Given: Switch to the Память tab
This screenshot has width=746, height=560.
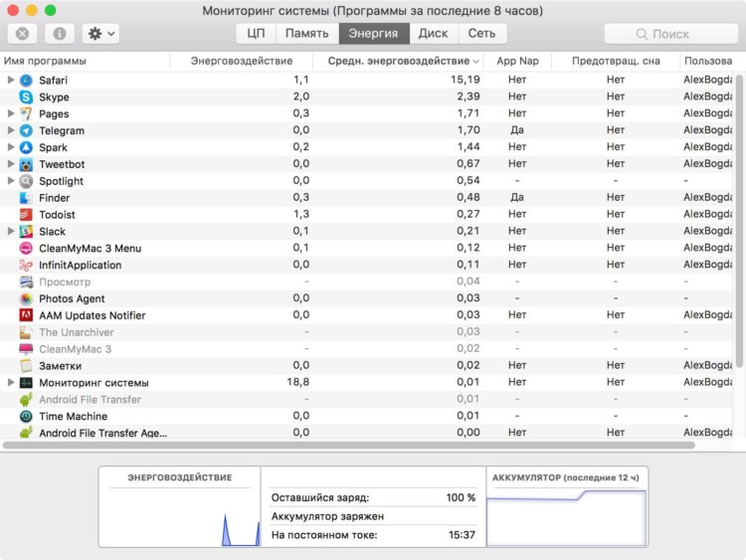Looking at the screenshot, I should 307,33.
